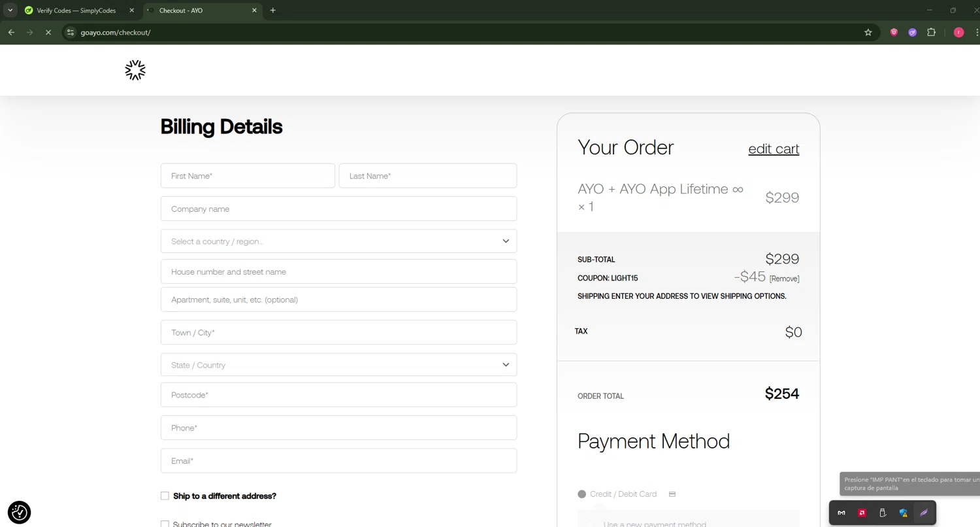The width and height of the screenshot is (980, 527).
Task: Click AYO + AYO App Lifetime product name
Action: click(x=661, y=197)
